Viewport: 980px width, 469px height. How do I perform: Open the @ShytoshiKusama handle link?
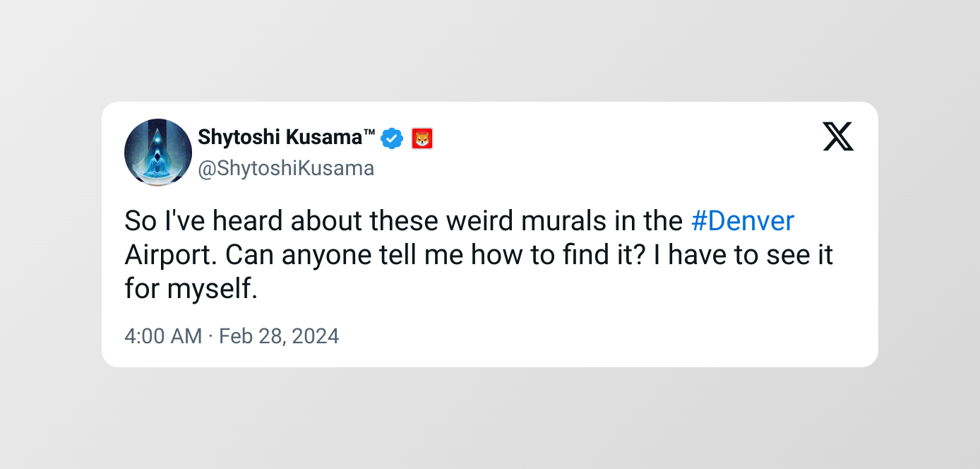[286, 169]
